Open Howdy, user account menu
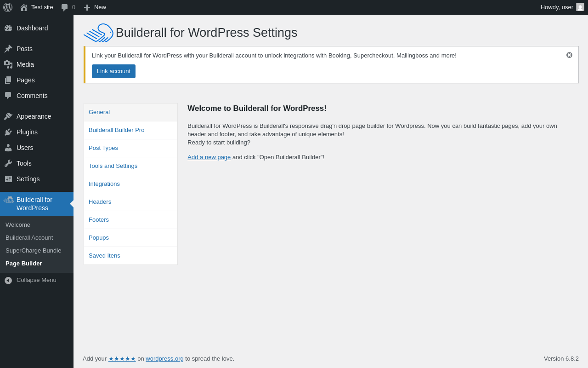The image size is (588, 368). tap(562, 7)
